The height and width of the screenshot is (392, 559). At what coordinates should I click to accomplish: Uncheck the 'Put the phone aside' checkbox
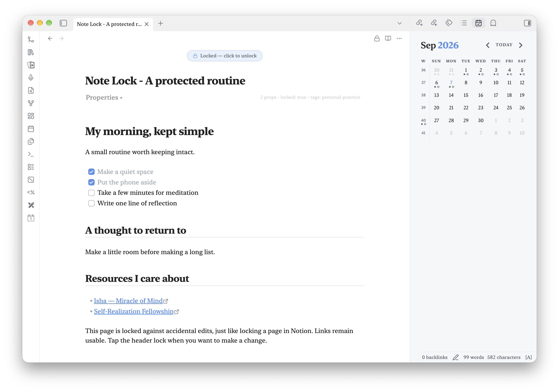tap(91, 182)
